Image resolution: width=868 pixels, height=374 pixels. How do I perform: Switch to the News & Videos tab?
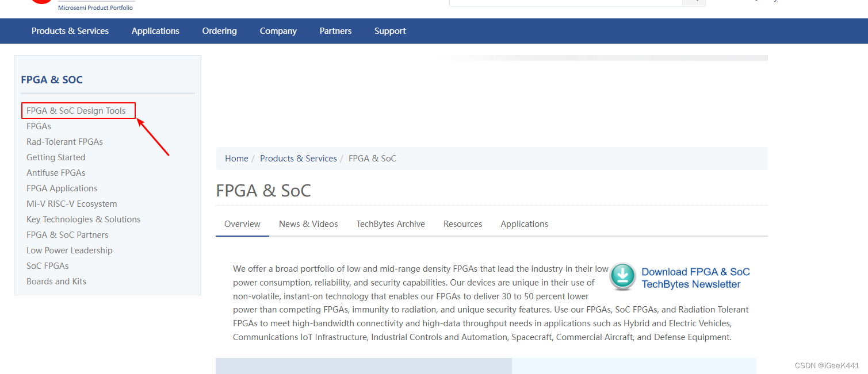pos(308,224)
